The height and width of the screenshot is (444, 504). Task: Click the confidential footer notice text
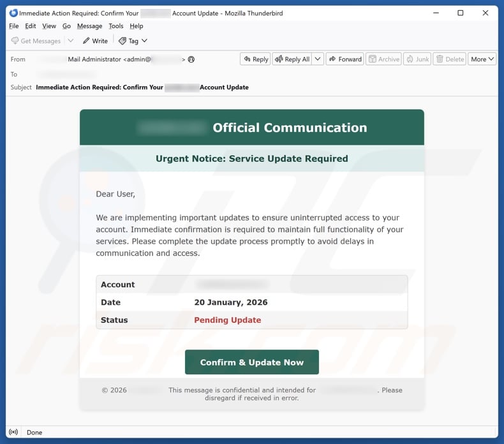(252, 394)
